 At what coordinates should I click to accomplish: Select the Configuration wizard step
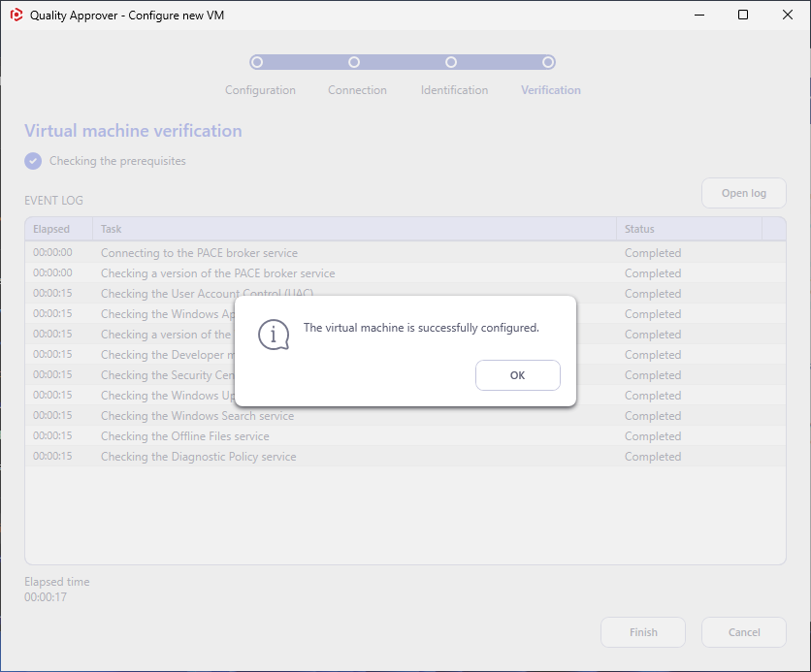point(260,90)
